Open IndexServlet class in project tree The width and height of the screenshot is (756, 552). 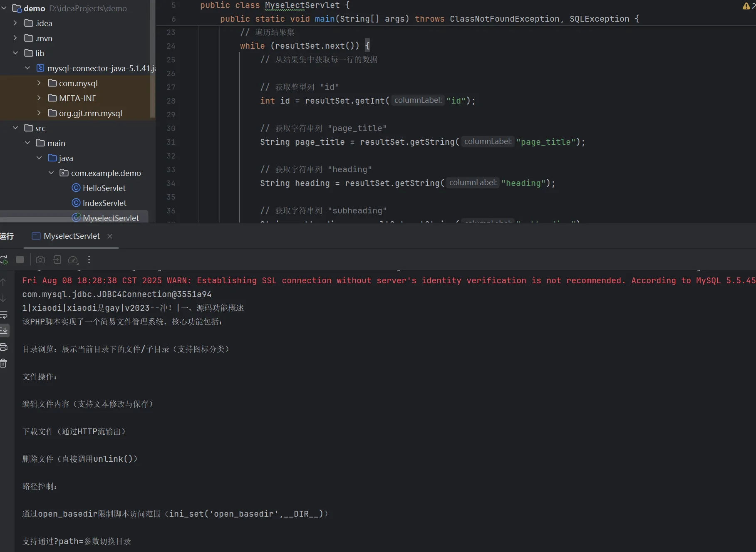104,203
